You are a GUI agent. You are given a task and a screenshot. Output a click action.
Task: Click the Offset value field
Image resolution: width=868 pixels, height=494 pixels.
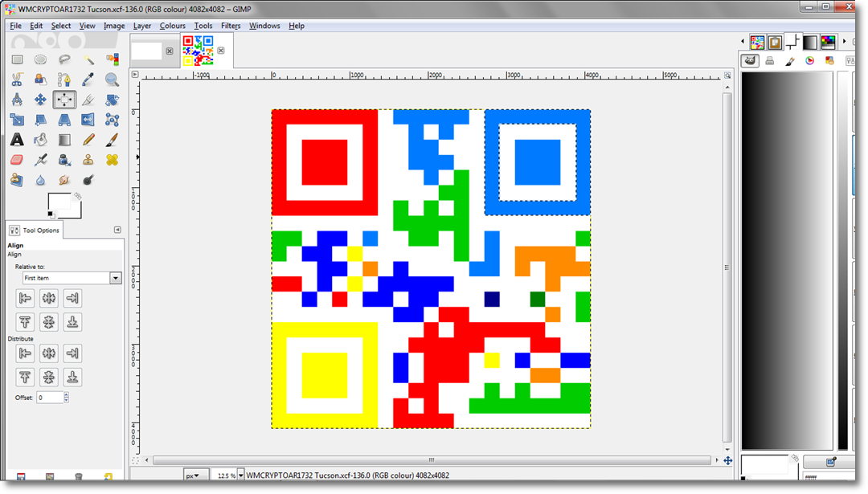coord(50,397)
